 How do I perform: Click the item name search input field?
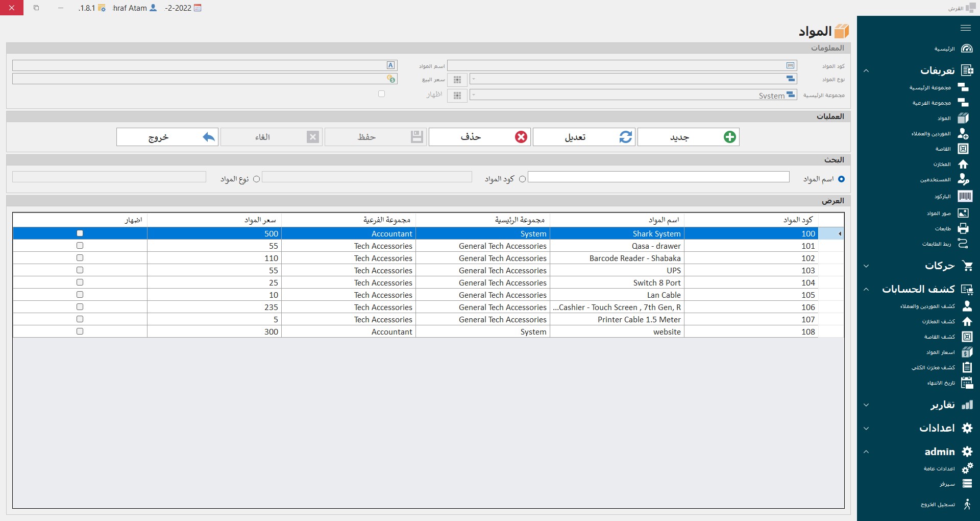[658, 177]
